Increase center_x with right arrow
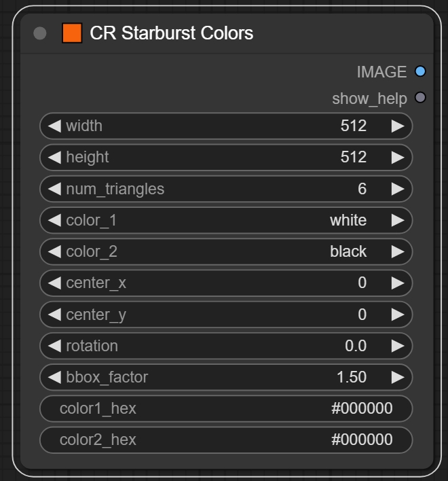Screen dimensions: 448x481 tap(398, 283)
